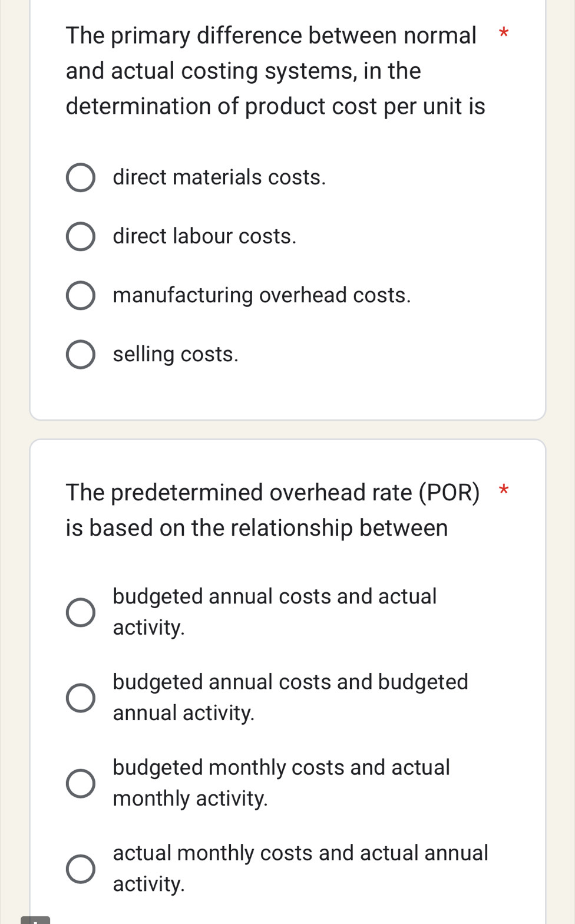Choose the 'direct labour costs.' radio circle

click(80, 237)
